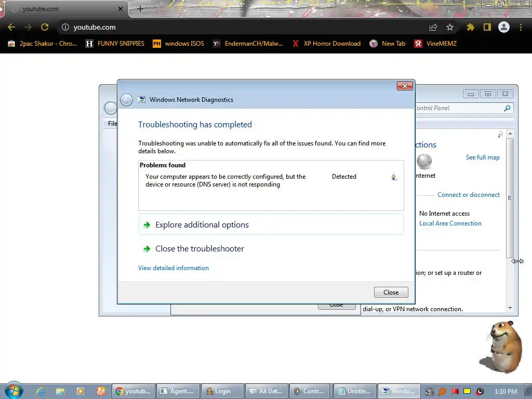Switch to Untitle... Notepad taskbar button
Screen dimensions: 532x399
pyautogui.click(x=355, y=391)
